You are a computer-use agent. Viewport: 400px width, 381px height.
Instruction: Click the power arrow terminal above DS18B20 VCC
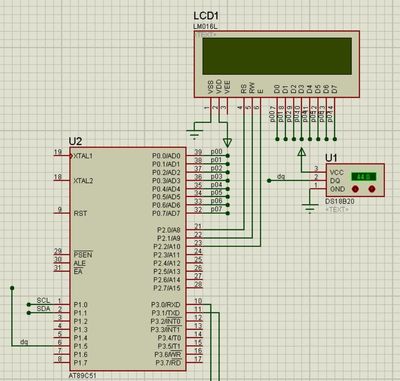(302, 153)
